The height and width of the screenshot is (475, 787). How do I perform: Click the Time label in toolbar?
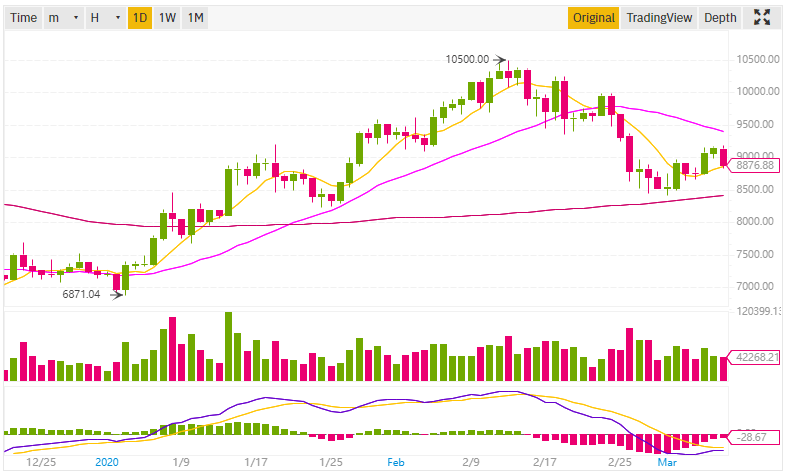click(x=24, y=18)
